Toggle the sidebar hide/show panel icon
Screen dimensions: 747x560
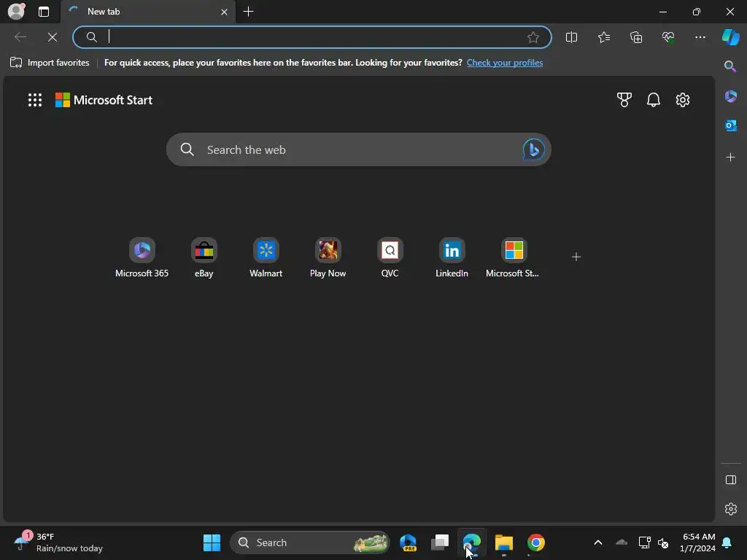tap(731, 480)
